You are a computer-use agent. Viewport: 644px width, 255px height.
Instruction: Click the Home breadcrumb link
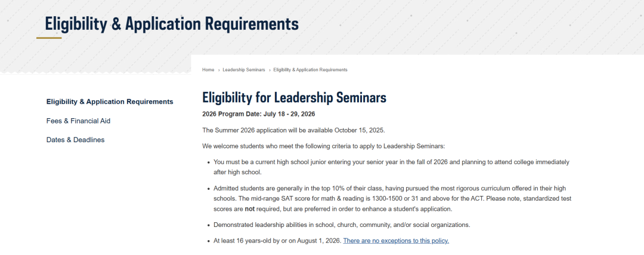tap(208, 70)
